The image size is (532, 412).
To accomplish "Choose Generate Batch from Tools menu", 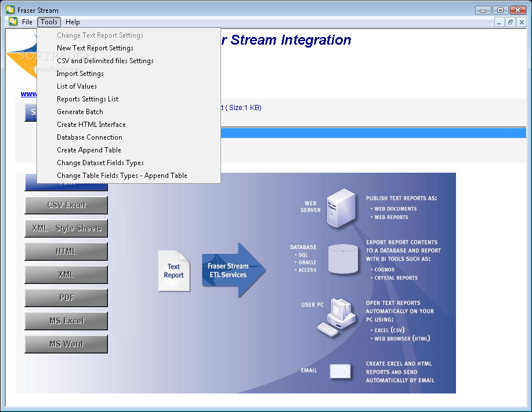I will pos(80,112).
